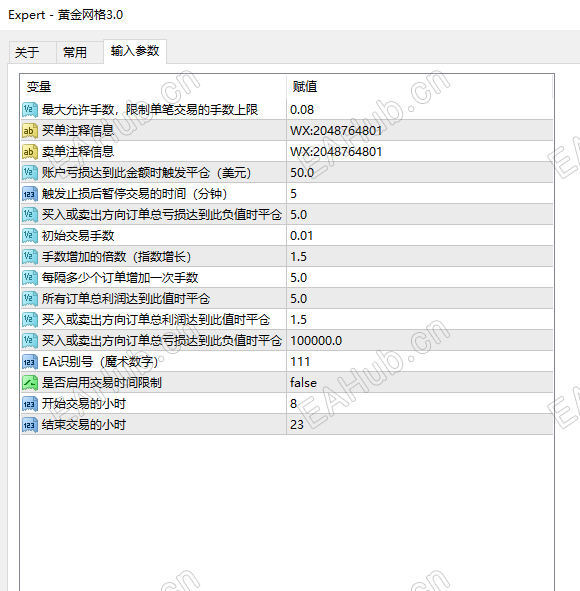Click the double-type icon beside 最大允许手数
This screenshot has width=580, height=591.
30,110
